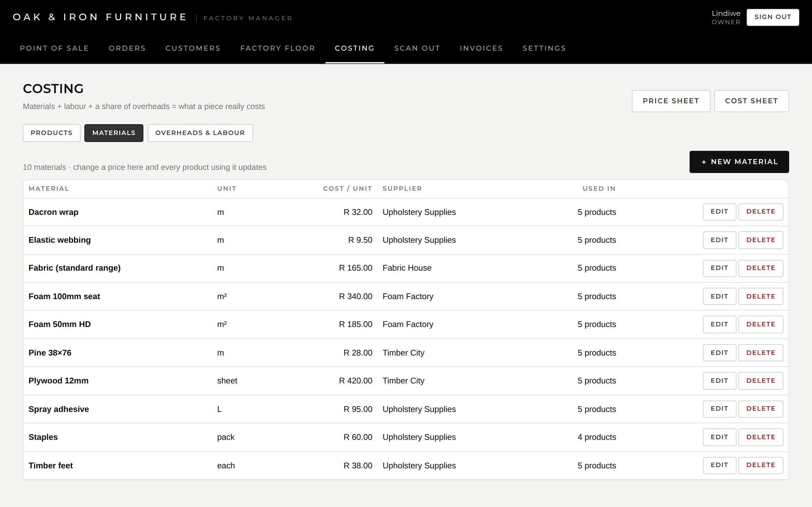812x507 pixels.
Task: Add a new material
Action: pos(739,162)
